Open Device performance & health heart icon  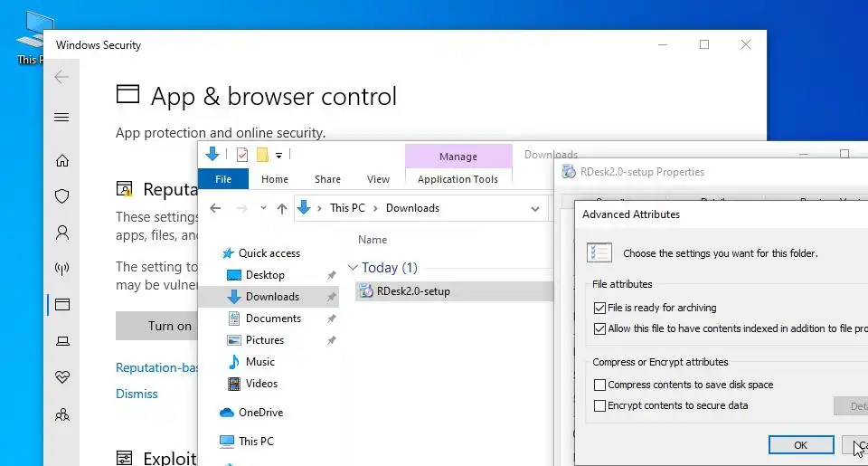coord(62,377)
